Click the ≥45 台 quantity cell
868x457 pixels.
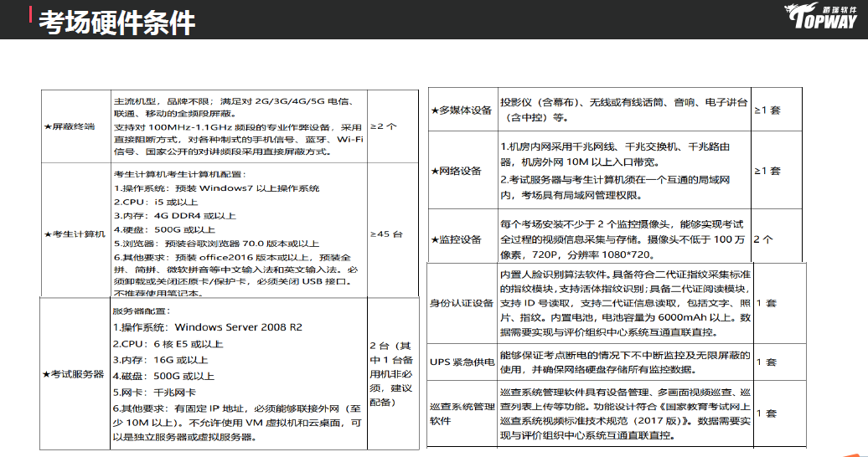tap(385, 234)
